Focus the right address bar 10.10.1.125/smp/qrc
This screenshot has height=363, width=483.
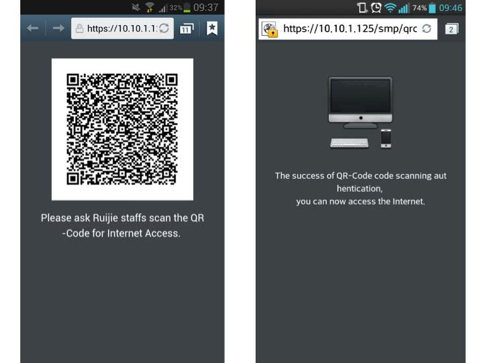(x=348, y=29)
